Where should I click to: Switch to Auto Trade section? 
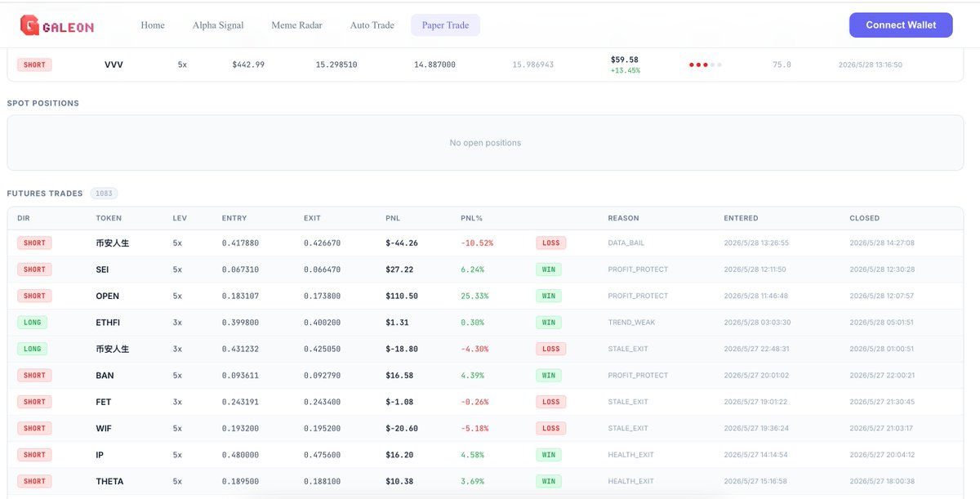(x=372, y=25)
